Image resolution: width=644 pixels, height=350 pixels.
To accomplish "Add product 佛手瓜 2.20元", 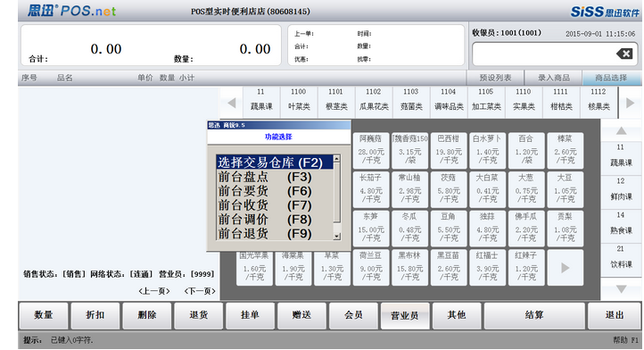I will 526,229.
